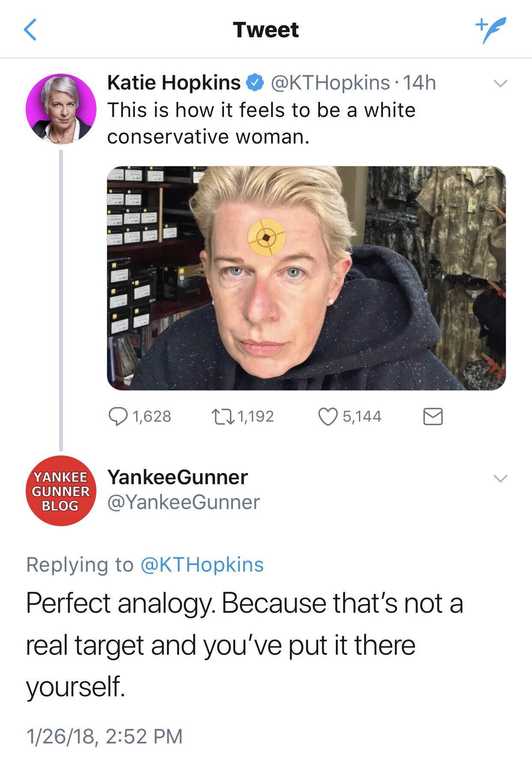Open the gray @YankeeGunner handle

[x=184, y=502]
